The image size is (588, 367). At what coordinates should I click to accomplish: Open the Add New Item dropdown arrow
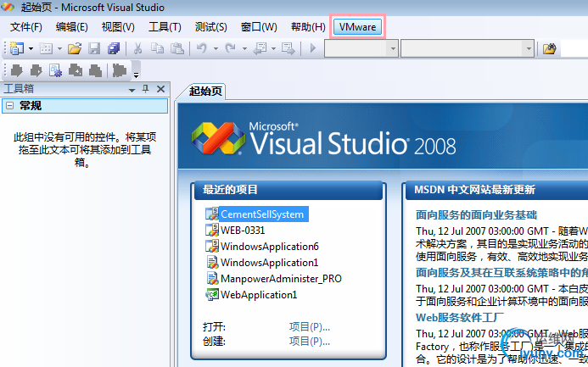coord(59,48)
